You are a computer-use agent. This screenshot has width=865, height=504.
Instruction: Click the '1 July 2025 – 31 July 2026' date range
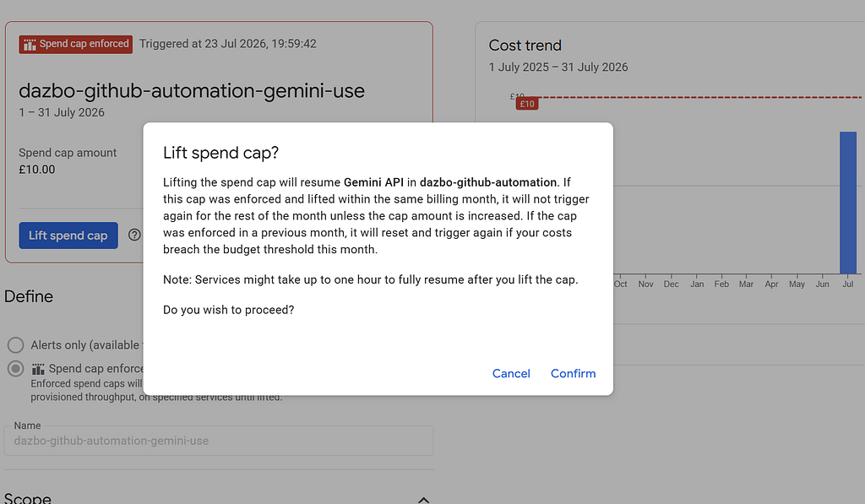tap(558, 68)
